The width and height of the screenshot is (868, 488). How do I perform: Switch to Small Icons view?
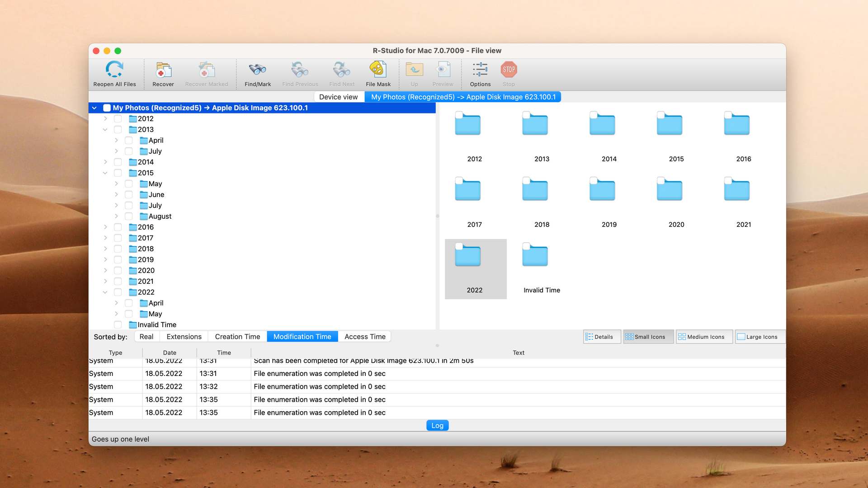tap(648, 337)
